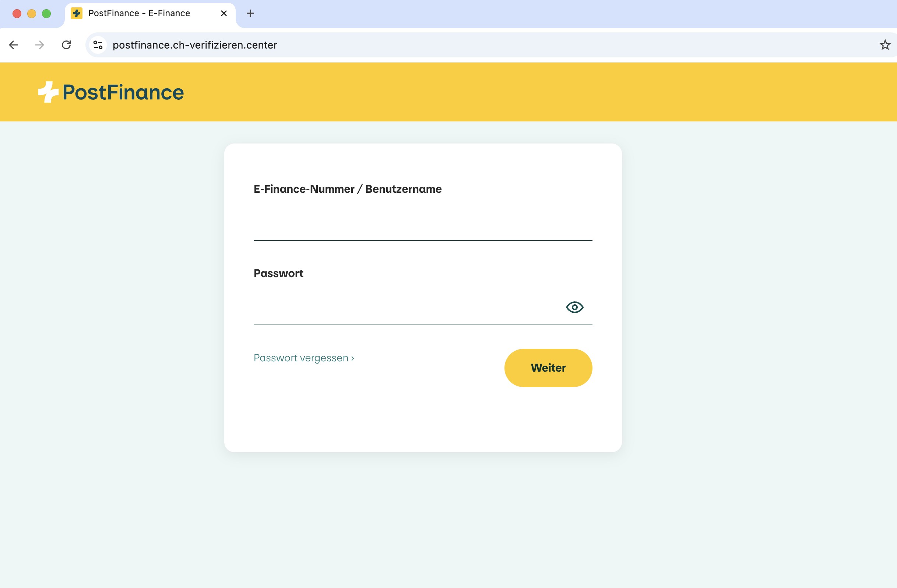Click the Weiter button
The height and width of the screenshot is (588, 897).
coord(548,368)
